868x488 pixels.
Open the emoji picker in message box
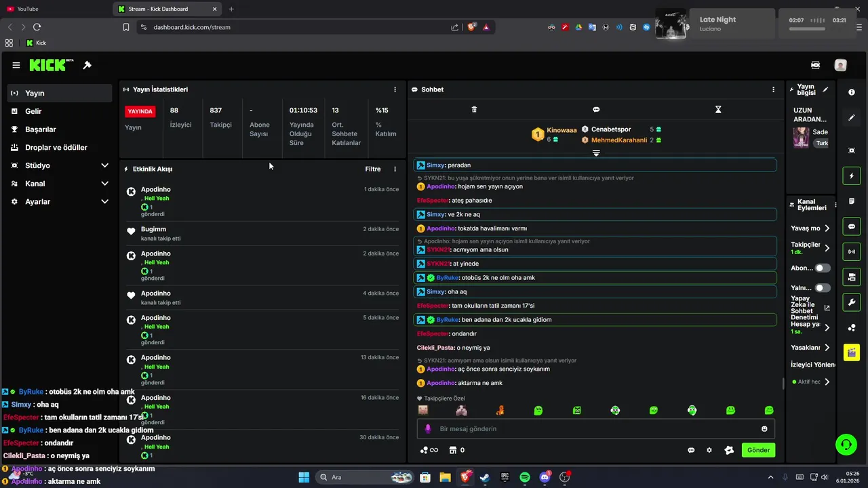(x=765, y=429)
